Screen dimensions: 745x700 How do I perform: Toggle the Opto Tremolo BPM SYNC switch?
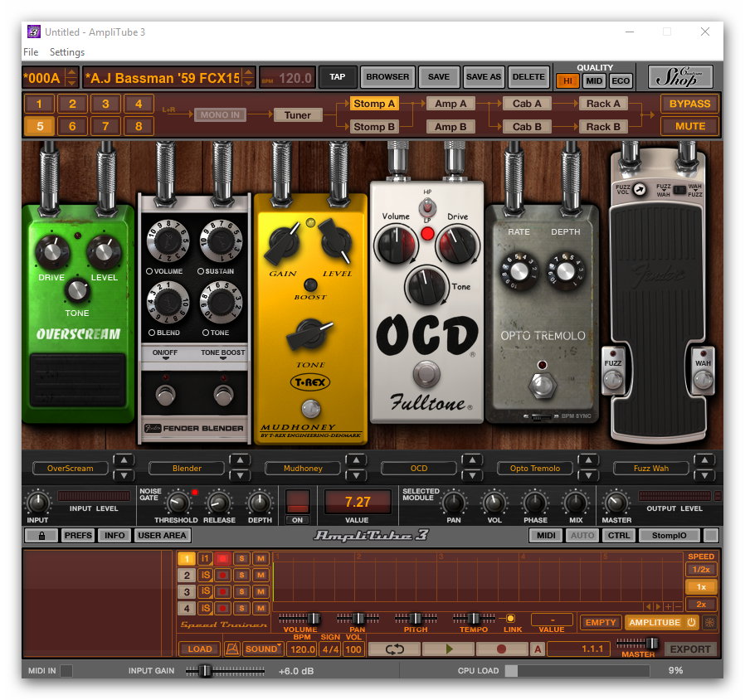coord(541,416)
